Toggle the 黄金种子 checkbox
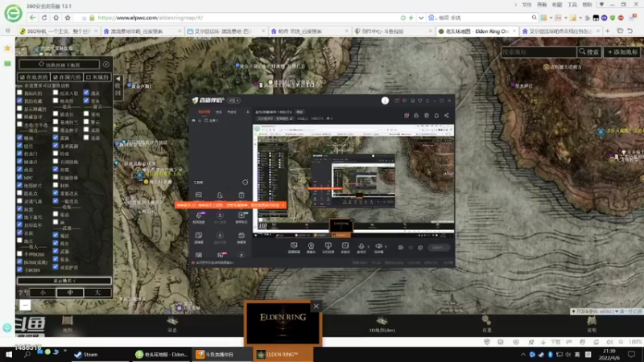Viewport: 644px width, 362px height. pyautogui.click(x=56, y=130)
